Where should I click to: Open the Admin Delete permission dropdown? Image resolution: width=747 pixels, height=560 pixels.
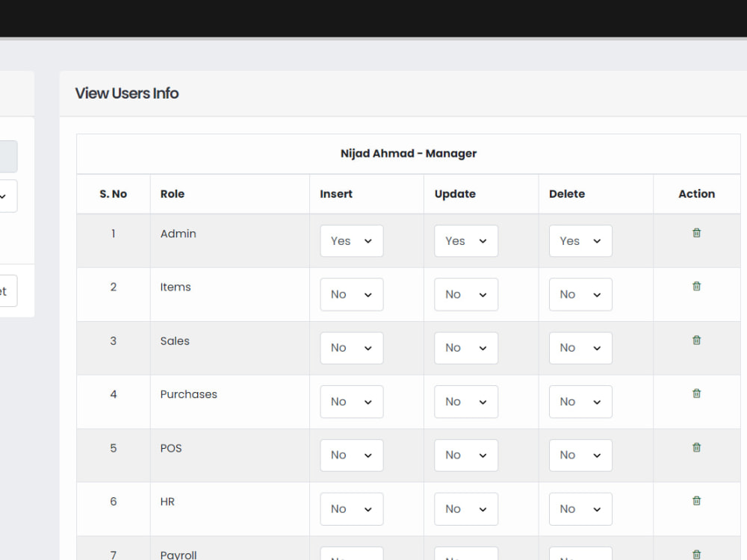pos(580,241)
